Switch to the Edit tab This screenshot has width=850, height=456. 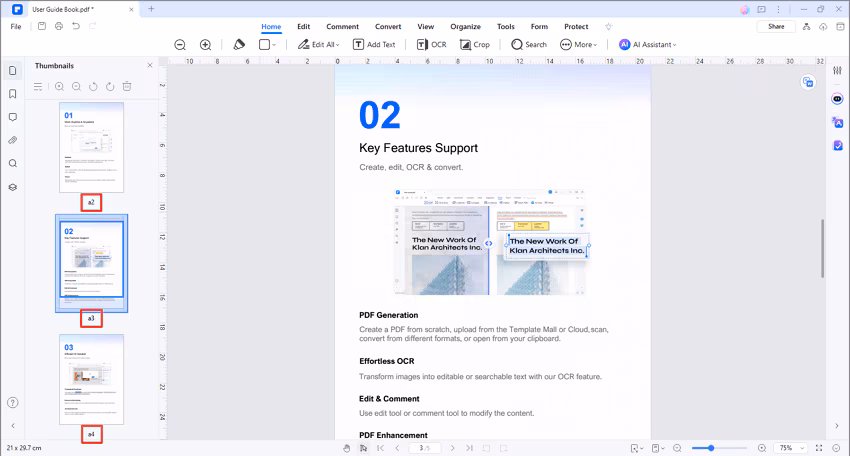coord(304,27)
